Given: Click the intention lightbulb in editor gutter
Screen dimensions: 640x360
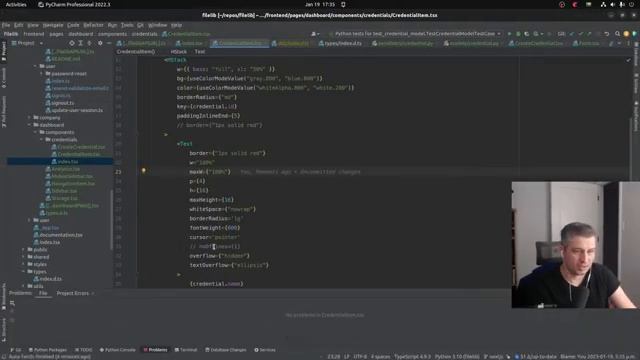Looking at the screenshot, I should (143, 171).
